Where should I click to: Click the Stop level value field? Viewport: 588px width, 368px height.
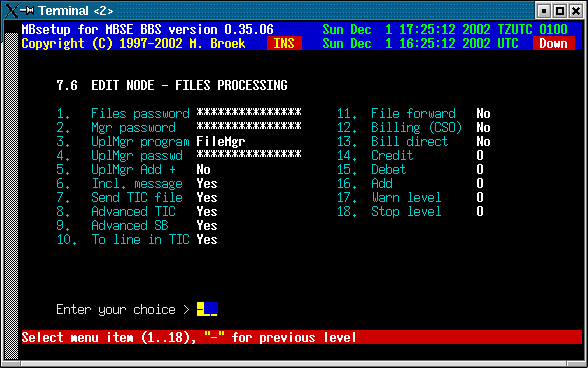(x=480, y=211)
